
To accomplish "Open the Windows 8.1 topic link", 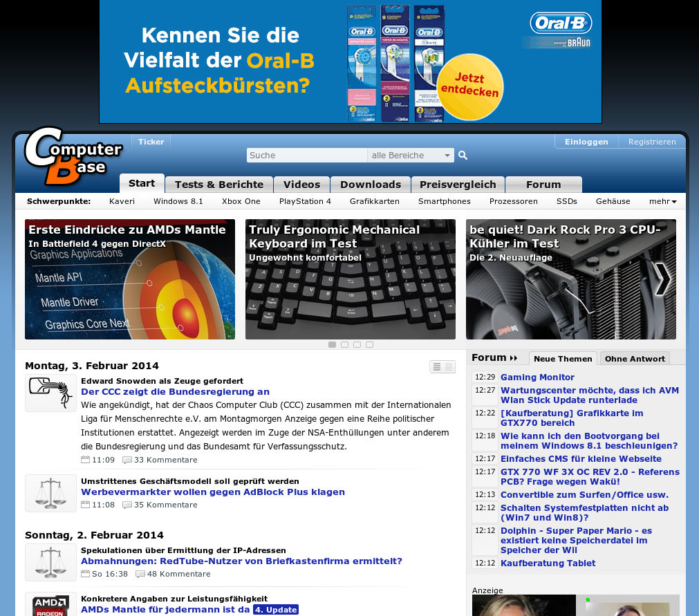I will 178,201.
